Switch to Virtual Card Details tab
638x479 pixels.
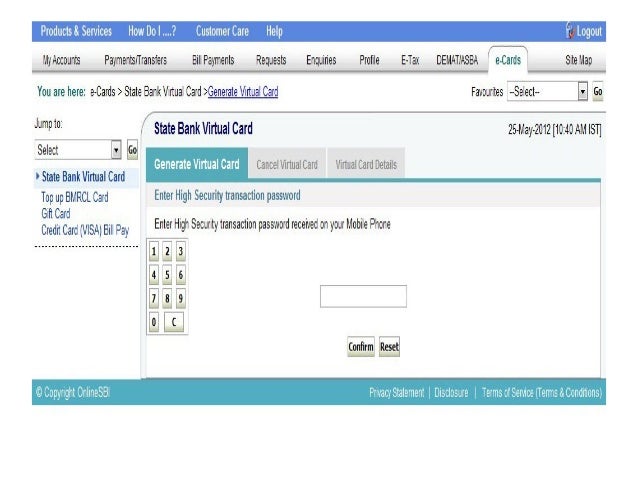(366, 164)
